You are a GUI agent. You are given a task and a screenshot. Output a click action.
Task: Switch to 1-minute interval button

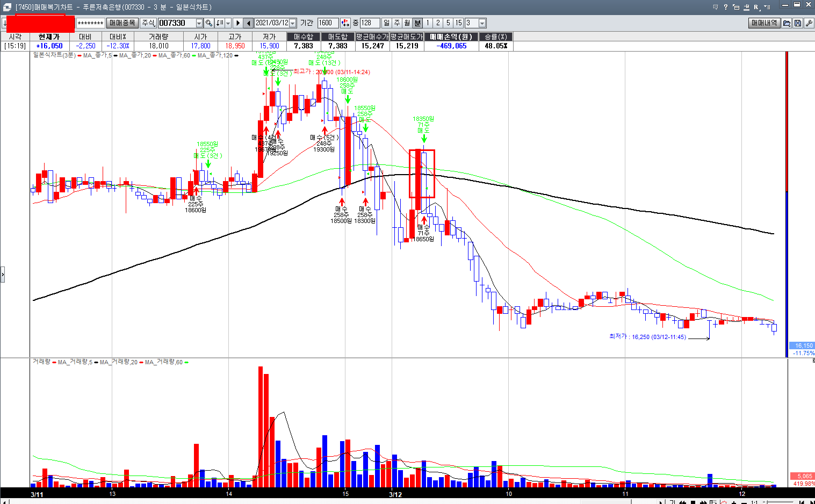(x=428, y=23)
